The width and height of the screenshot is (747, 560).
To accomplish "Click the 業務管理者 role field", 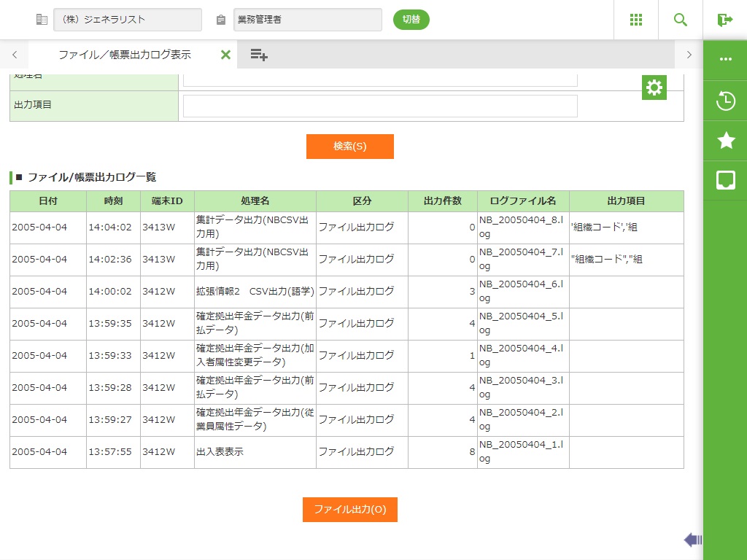I will (307, 20).
